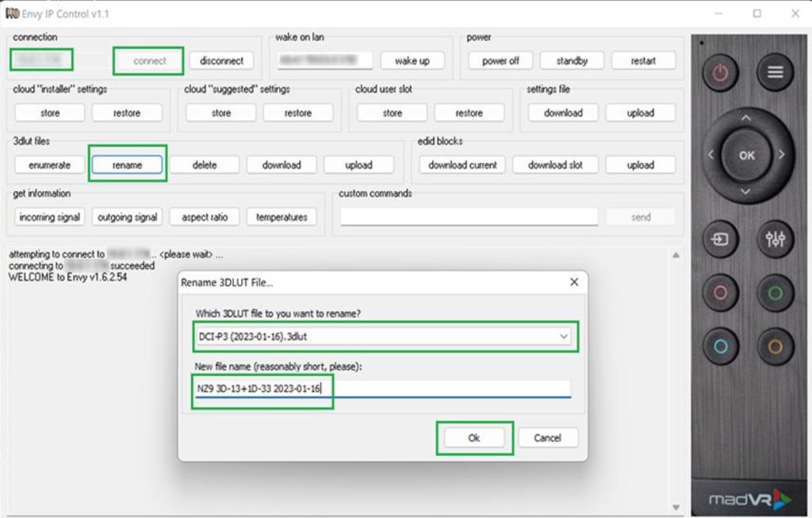The width and height of the screenshot is (812, 518).
Task: Click download current under edid blocks
Action: click(x=462, y=165)
